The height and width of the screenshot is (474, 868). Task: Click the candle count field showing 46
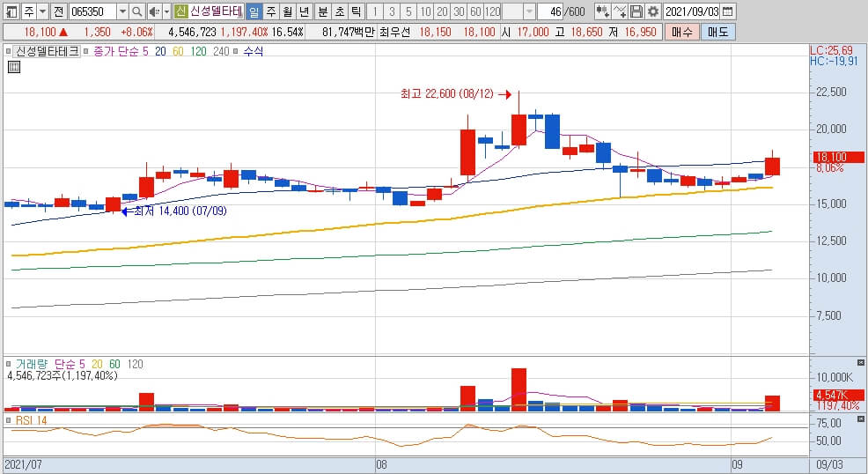(551, 11)
